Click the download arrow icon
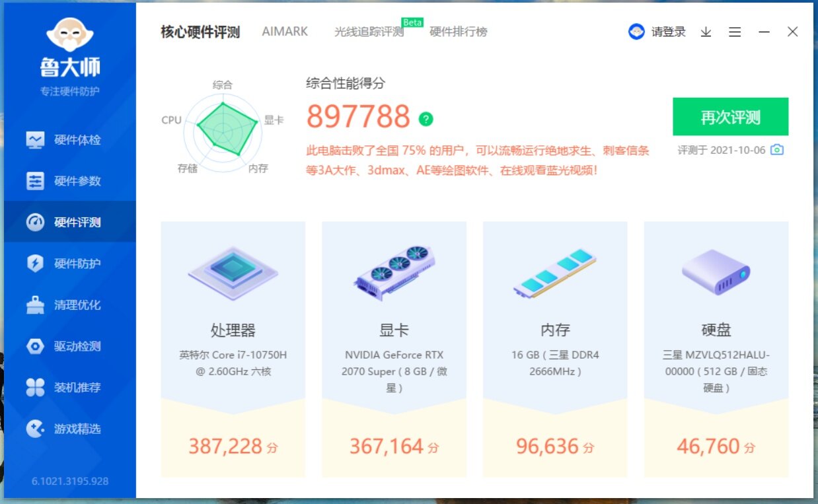Screen dimensions: 818x504 coord(706,32)
